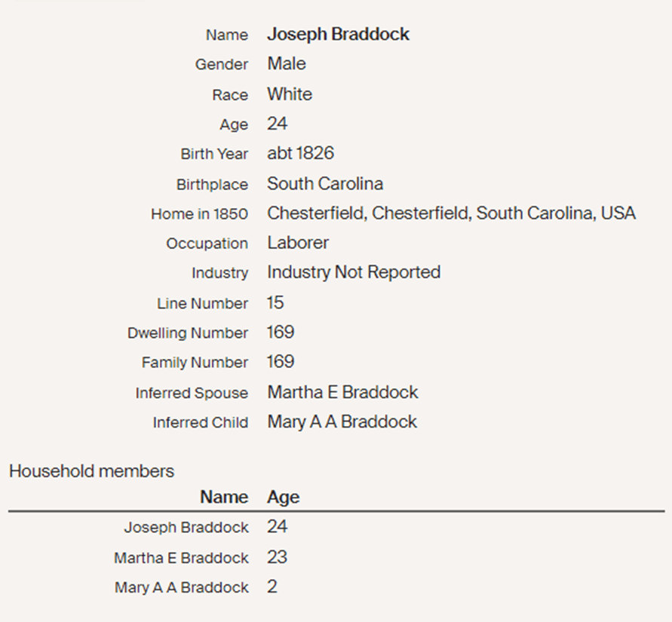Select Joseph Braddock in Household members list
The width and height of the screenshot is (672, 622).
tap(186, 528)
